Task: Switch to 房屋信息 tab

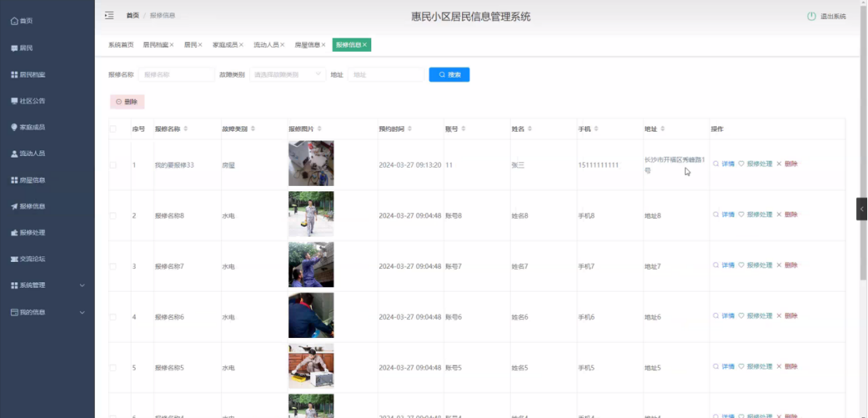Action: click(x=307, y=45)
